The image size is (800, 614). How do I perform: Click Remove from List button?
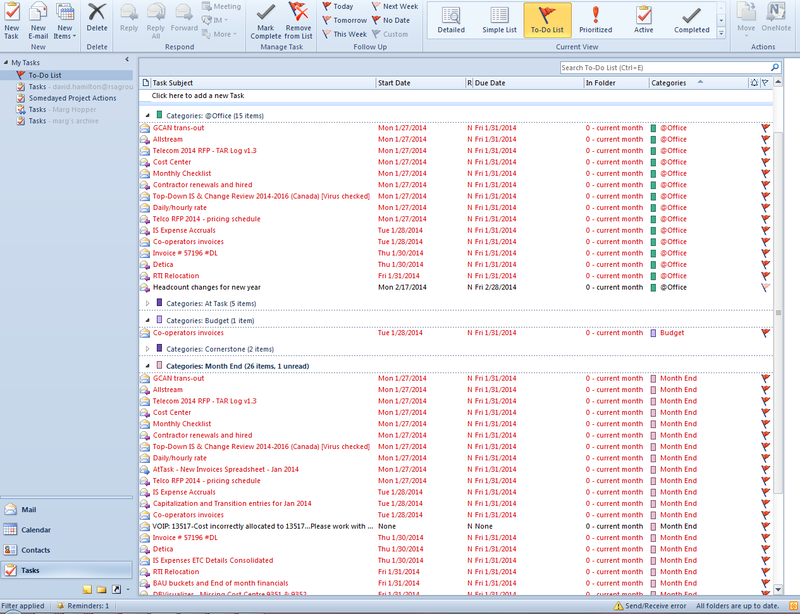298,21
